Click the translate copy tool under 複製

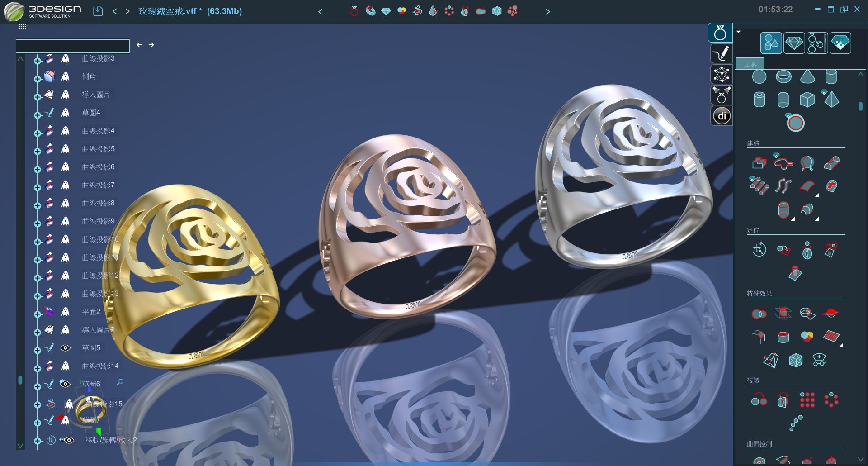[x=759, y=399]
